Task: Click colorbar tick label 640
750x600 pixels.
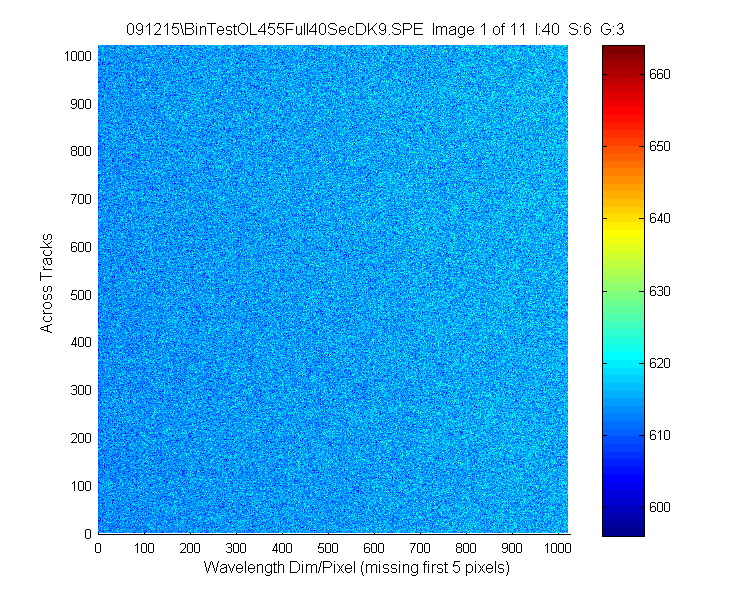Action: point(660,218)
